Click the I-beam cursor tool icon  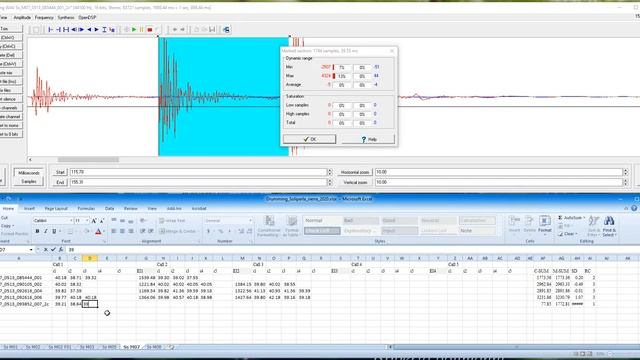[x=104, y=29]
